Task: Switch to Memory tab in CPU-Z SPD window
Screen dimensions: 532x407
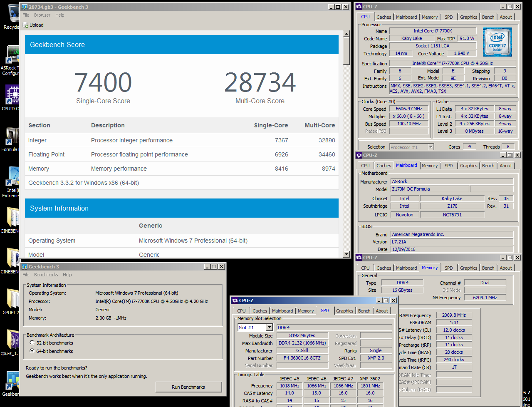Action: [306, 311]
